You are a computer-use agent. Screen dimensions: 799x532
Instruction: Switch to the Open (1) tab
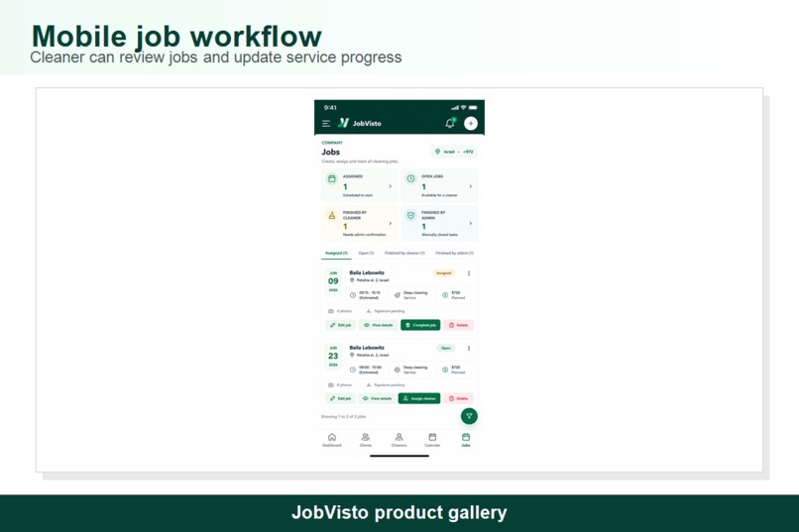tap(366, 253)
